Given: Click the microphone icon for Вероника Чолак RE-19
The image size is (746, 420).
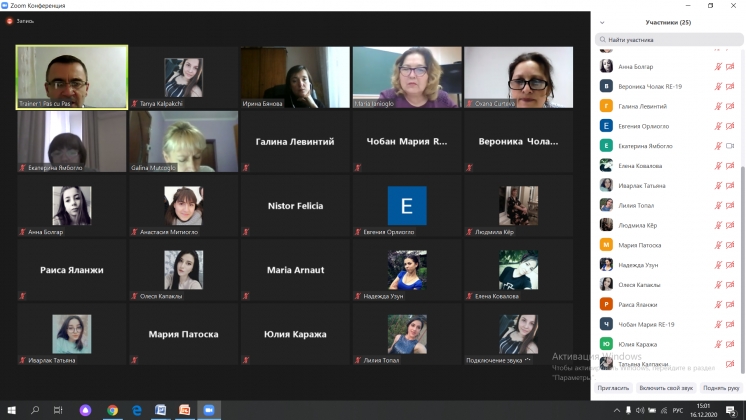Looking at the screenshot, I should tap(718, 87).
